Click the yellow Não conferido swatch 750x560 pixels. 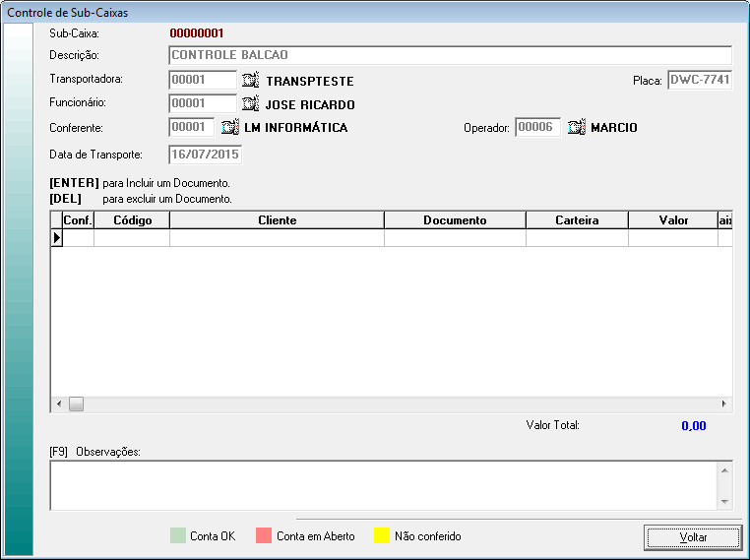click(382, 536)
